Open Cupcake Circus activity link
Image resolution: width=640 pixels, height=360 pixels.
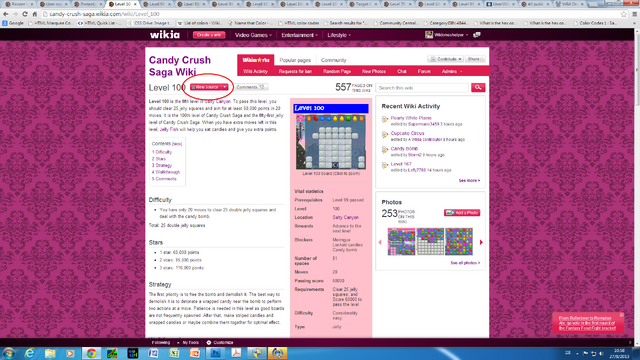tap(407, 133)
